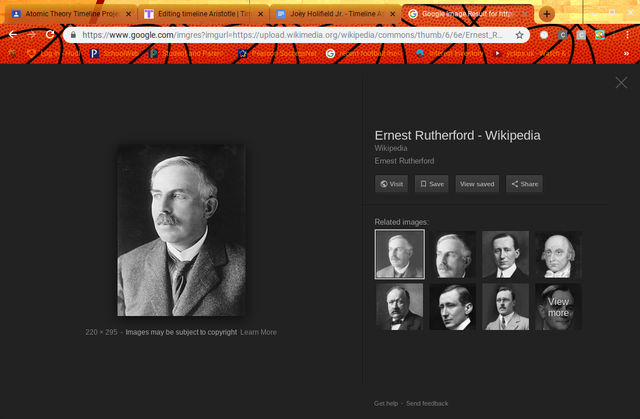
Task: Click the Send feedback link
Action: (x=427, y=403)
